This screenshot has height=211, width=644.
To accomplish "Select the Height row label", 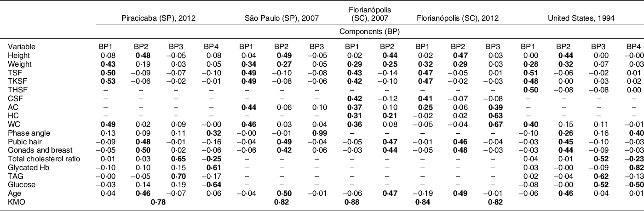I will click(19, 55).
